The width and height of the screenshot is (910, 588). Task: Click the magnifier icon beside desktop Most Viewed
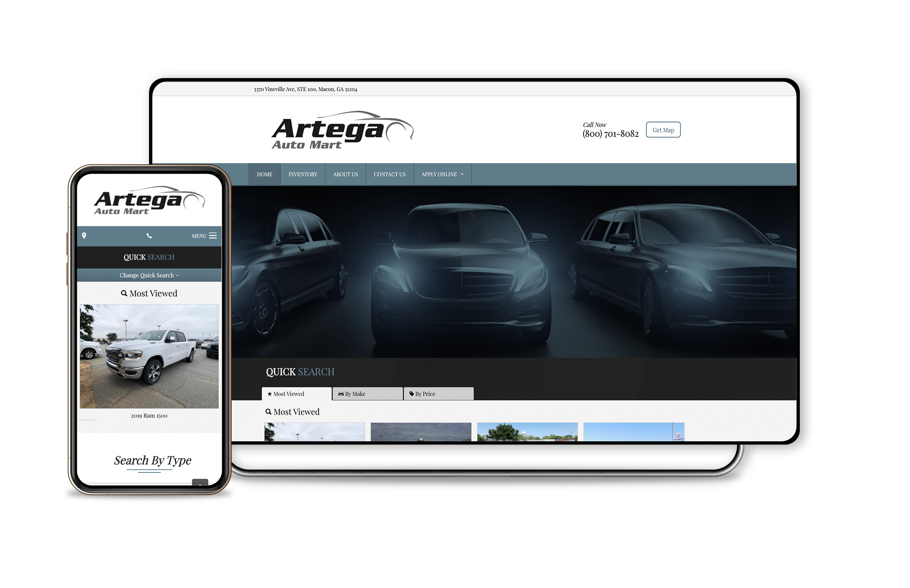point(268,412)
